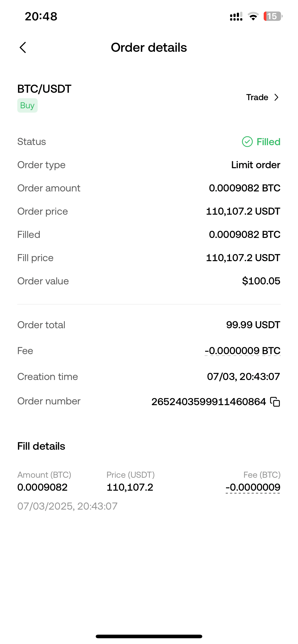Select the order value $100.05
This screenshot has height=644, width=298.
[261, 281]
